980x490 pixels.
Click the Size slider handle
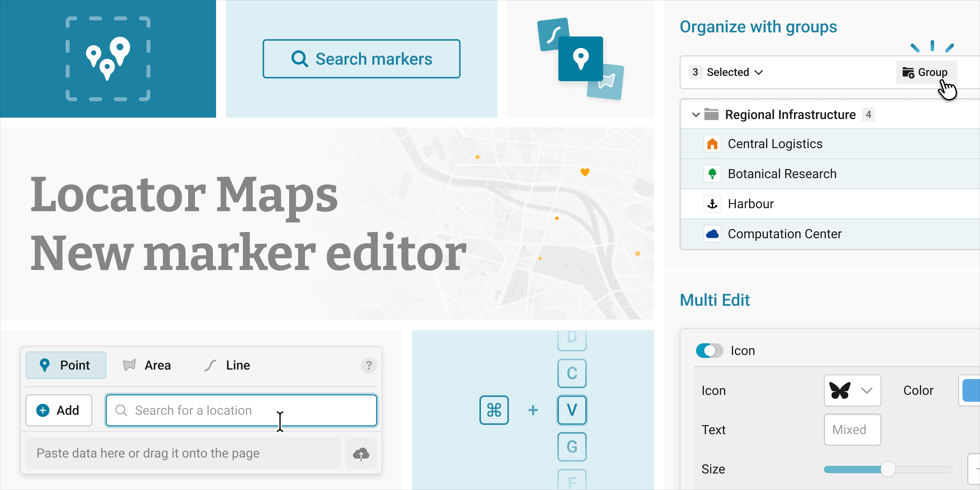[888, 469]
